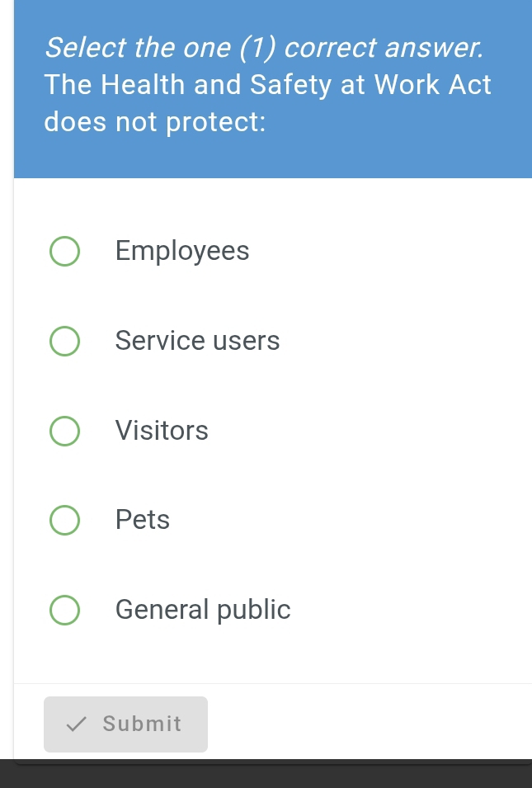Click the "Select the one (1) correct answer" instruction
The image size is (532, 788).
[x=263, y=48]
